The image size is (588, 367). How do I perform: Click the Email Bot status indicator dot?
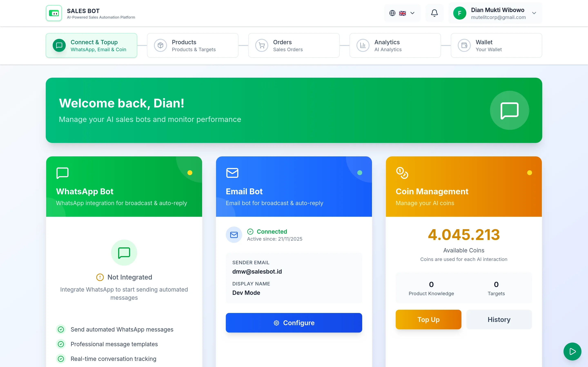(x=360, y=172)
